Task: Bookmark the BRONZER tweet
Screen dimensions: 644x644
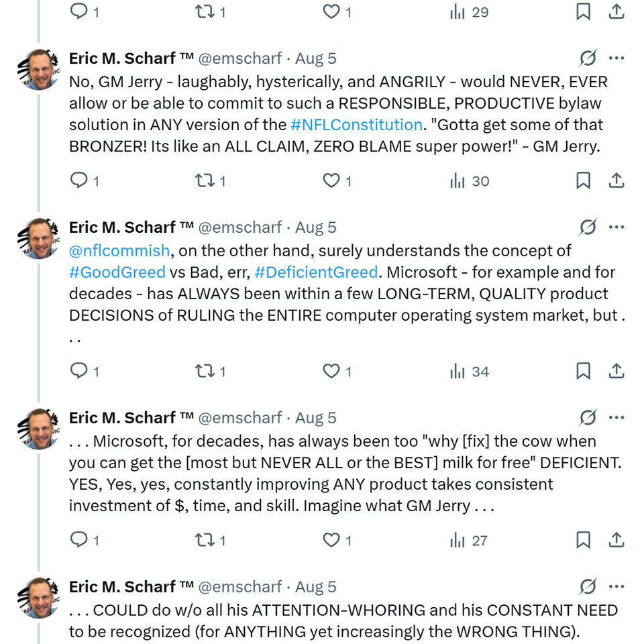Action: click(584, 180)
